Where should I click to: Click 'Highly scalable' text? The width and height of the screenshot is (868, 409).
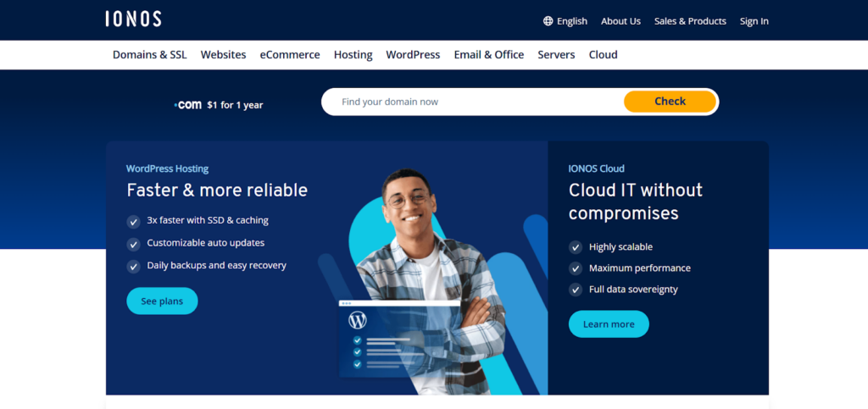[x=620, y=247]
